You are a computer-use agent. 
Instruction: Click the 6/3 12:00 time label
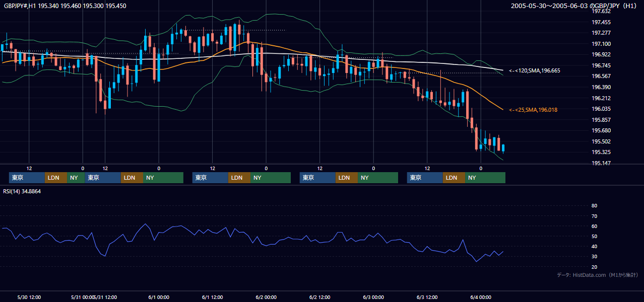(x=427, y=297)
